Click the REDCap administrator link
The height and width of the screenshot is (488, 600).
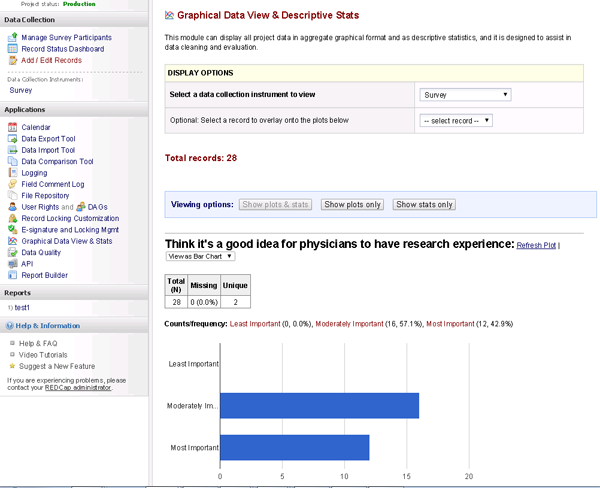78,387
